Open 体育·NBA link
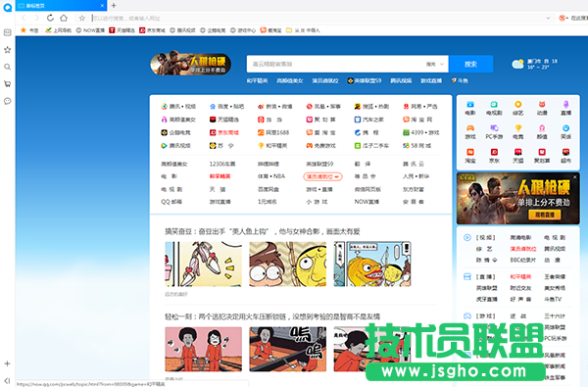Viewport: 588px width, 387px height. pos(271,176)
